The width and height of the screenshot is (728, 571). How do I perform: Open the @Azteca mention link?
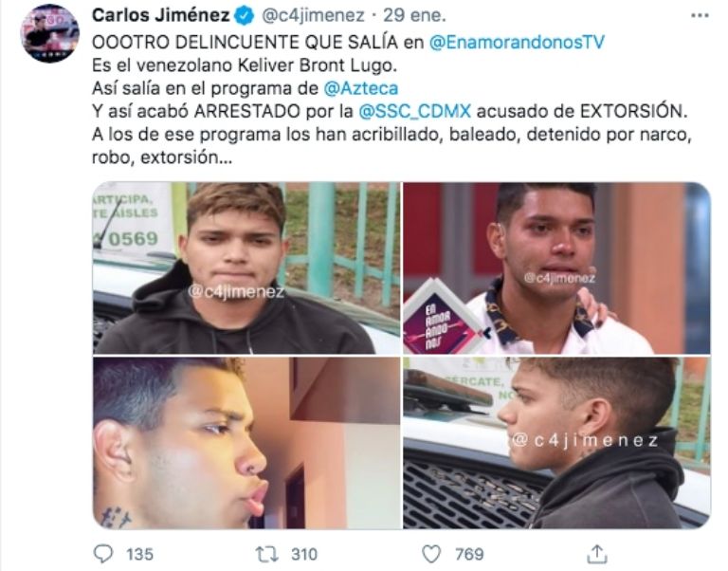361,88
